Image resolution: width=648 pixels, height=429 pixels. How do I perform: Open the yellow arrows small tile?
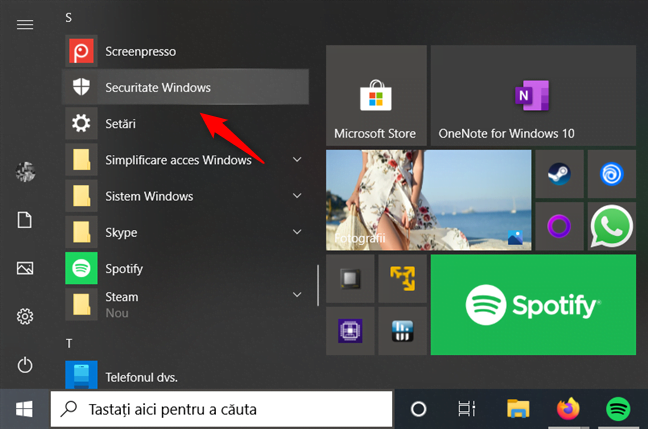403,279
